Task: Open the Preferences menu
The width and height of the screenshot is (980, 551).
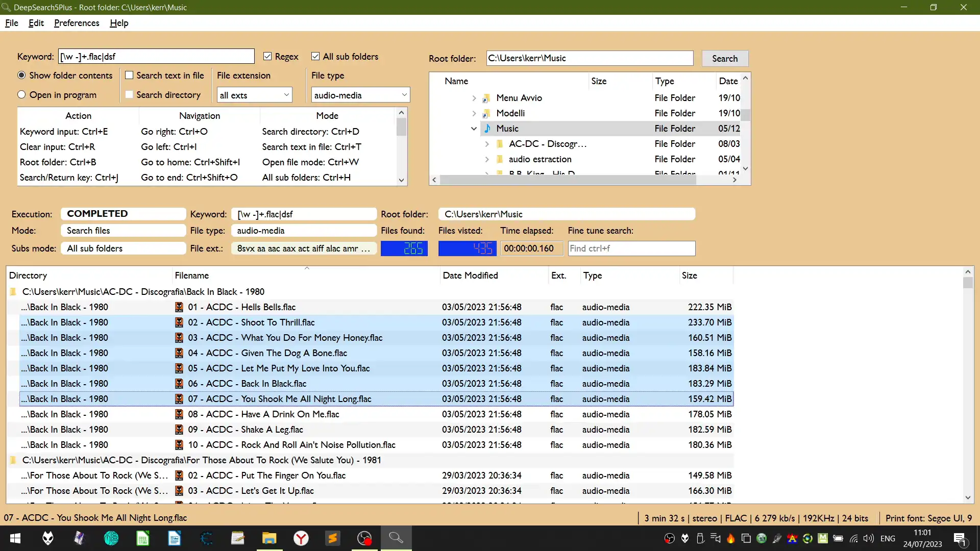Action: pos(77,23)
